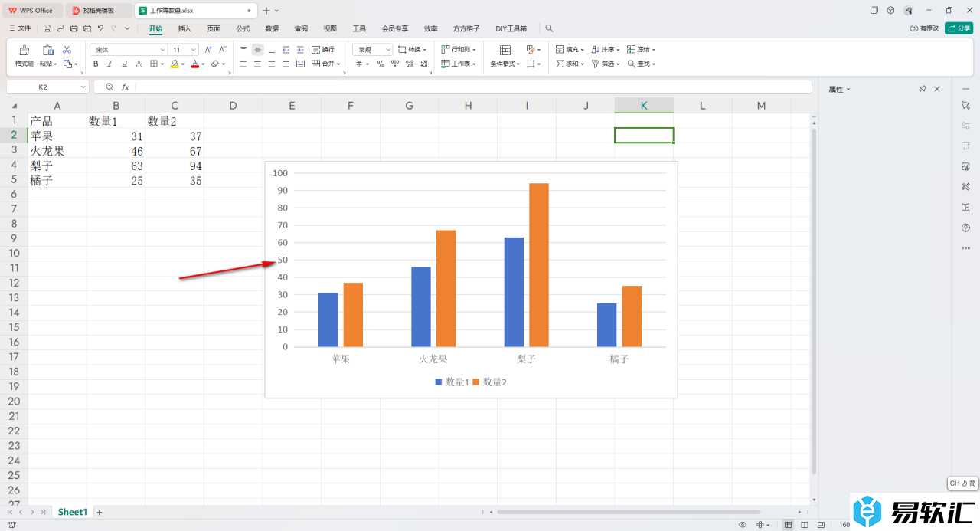This screenshot has width=980, height=531.
Task: Toggle left text alignment
Action: 243,64
